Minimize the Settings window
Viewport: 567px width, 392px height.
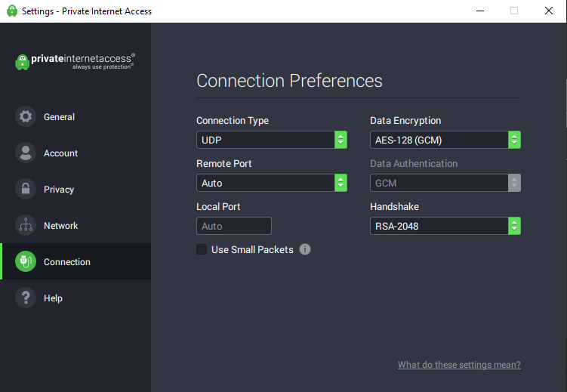pyautogui.click(x=480, y=11)
